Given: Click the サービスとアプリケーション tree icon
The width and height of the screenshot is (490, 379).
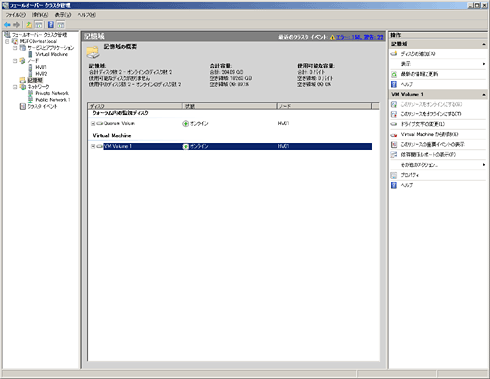Looking at the screenshot, I should (x=23, y=48).
